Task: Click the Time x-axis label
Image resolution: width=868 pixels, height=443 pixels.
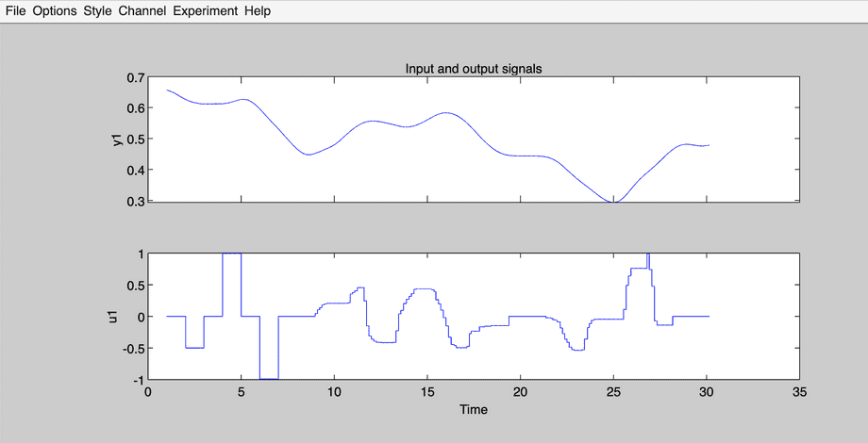Action: point(473,410)
